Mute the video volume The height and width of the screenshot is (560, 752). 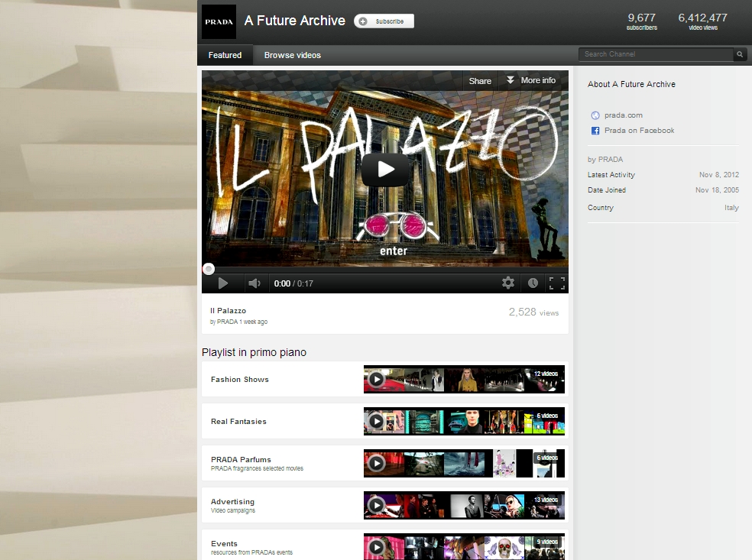pyautogui.click(x=254, y=283)
